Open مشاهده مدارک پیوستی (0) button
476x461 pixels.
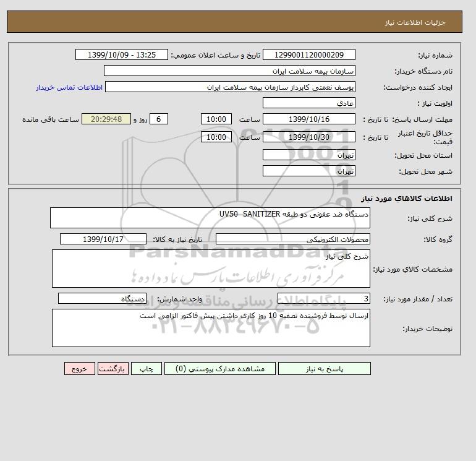220,369
